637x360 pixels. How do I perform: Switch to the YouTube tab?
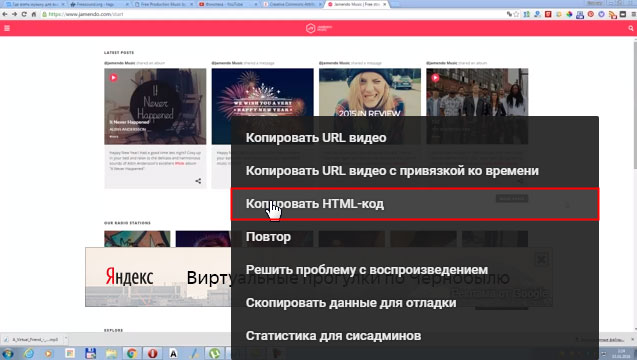click(227, 4)
